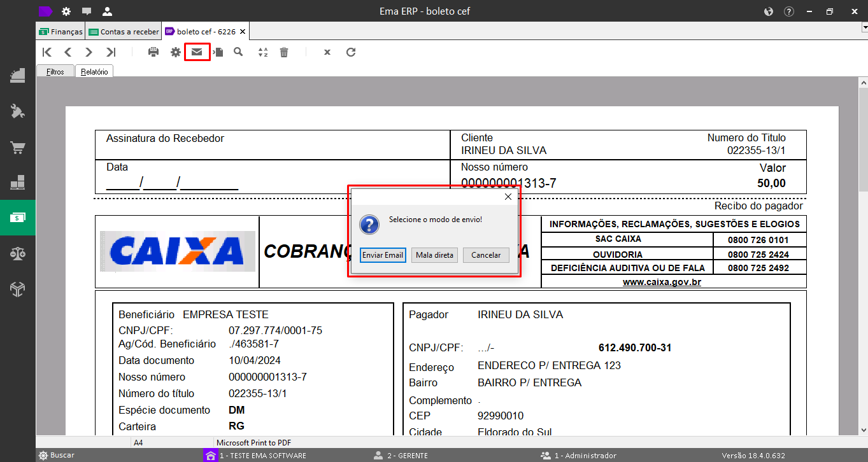Click the globe icon in title bar
868x462 pixels.
(x=768, y=11)
